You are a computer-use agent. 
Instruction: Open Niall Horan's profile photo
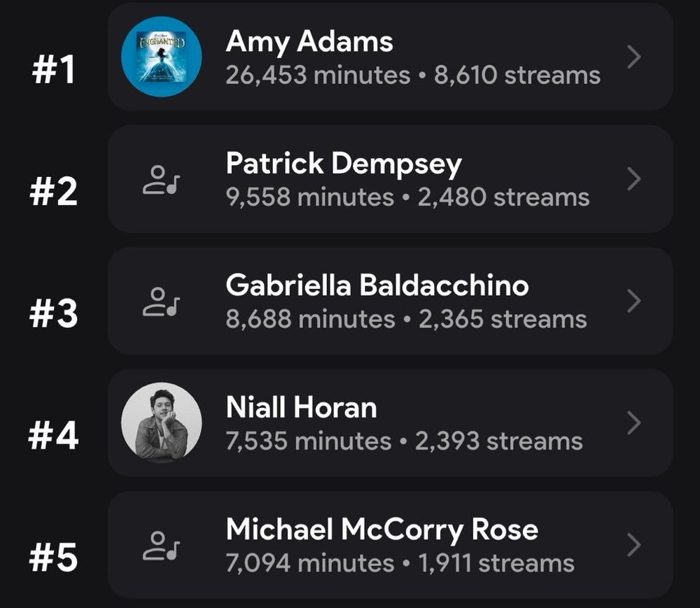point(162,423)
